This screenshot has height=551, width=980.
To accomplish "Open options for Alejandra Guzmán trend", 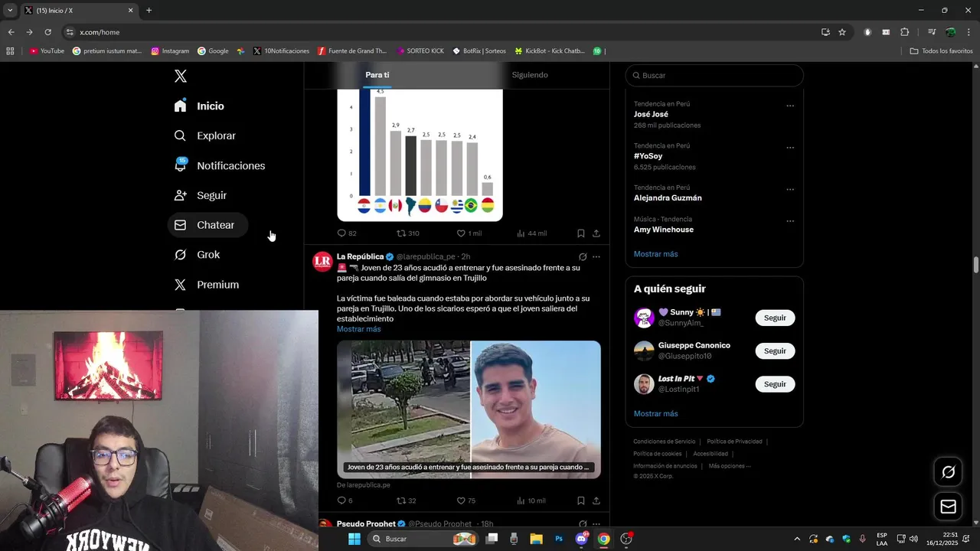I will click(790, 190).
